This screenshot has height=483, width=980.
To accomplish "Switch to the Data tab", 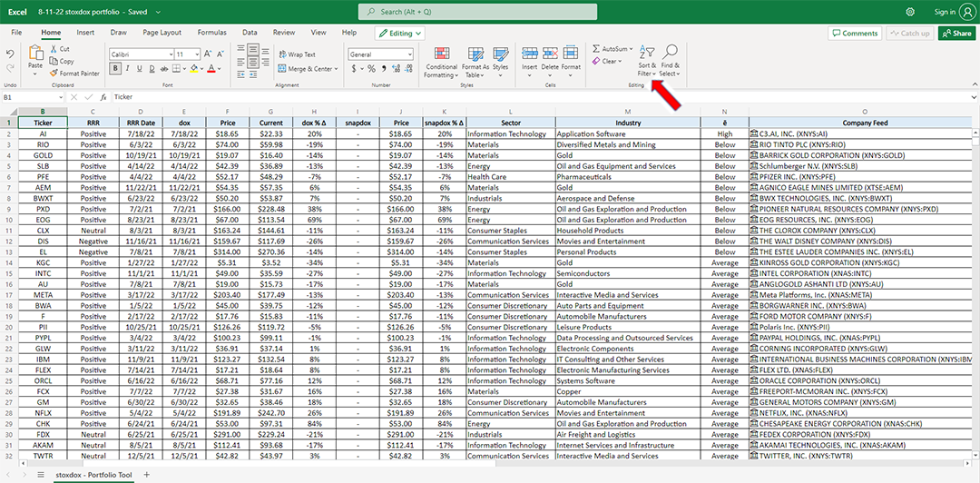I will tap(250, 33).
